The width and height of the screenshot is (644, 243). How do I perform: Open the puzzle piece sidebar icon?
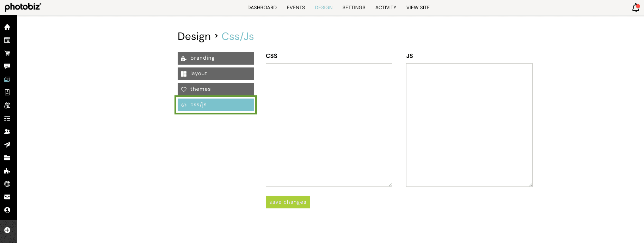[x=7, y=171]
